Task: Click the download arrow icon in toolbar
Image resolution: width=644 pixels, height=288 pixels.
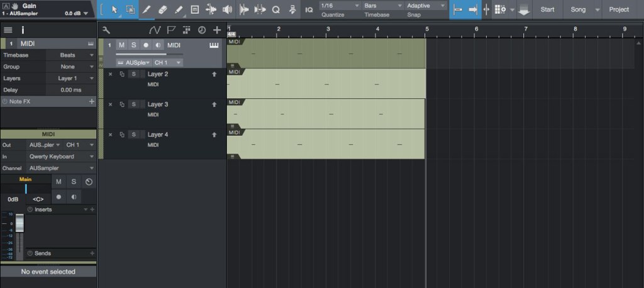Action: pyautogui.click(x=524, y=9)
